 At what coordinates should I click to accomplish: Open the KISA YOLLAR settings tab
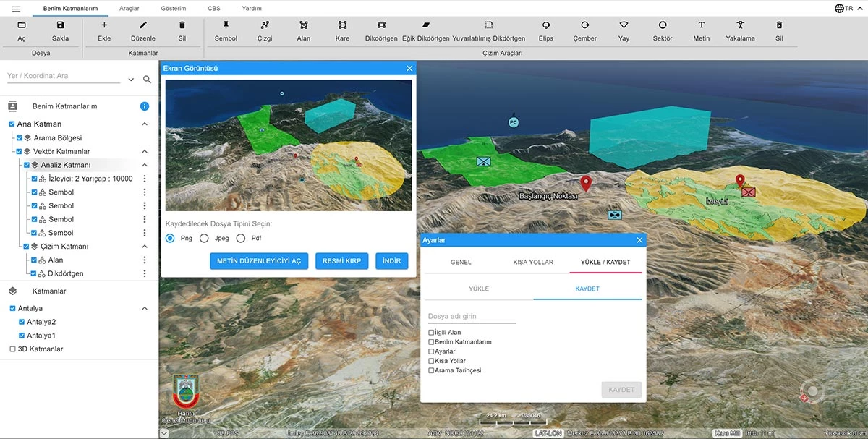(533, 262)
